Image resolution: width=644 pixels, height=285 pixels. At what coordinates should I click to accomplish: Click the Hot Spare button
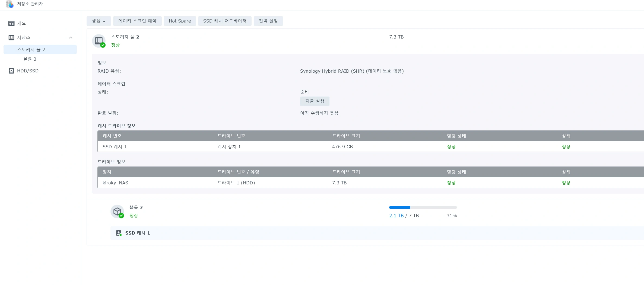[180, 21]
